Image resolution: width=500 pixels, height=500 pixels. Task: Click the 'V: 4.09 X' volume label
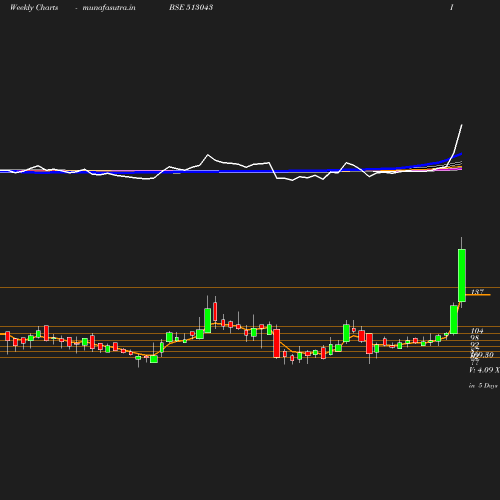[x=484, y=370]
